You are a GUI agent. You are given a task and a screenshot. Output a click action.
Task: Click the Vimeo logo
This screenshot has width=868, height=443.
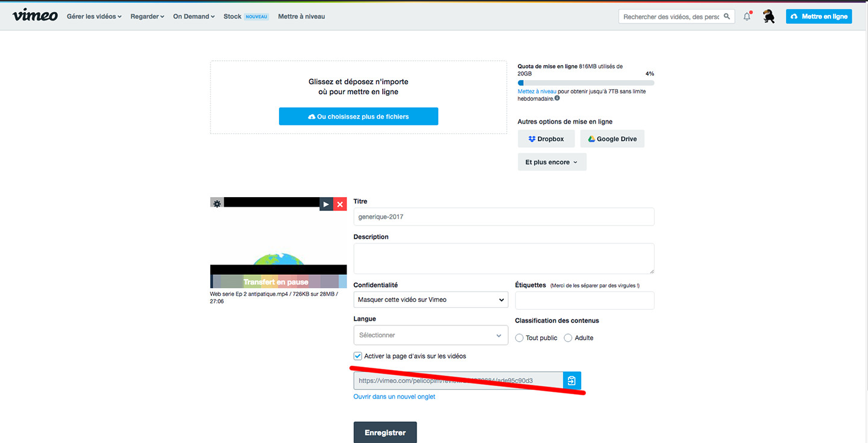coord(35,16)
